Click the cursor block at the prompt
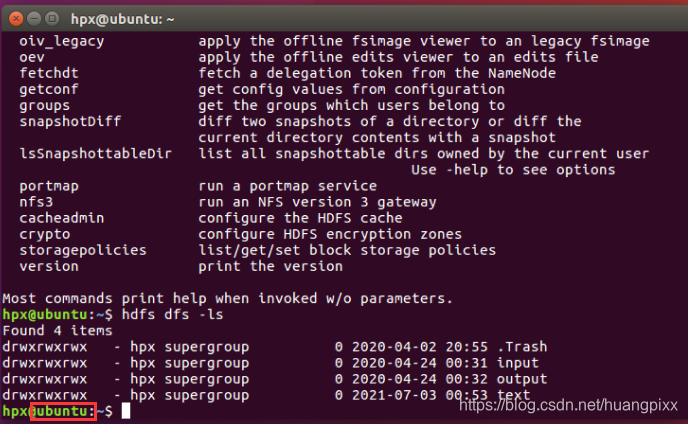This screenshot has height=424, width=688. point(126,411)
